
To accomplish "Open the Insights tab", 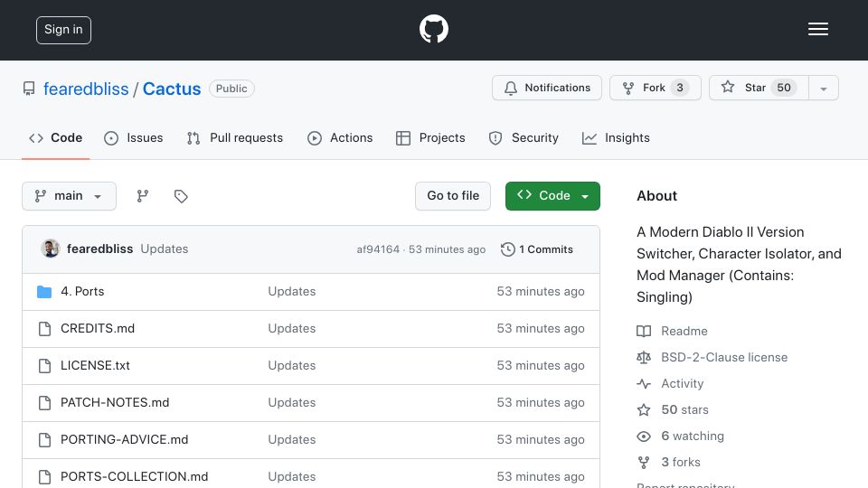I will pyautogui.click(x=616, y=137).
